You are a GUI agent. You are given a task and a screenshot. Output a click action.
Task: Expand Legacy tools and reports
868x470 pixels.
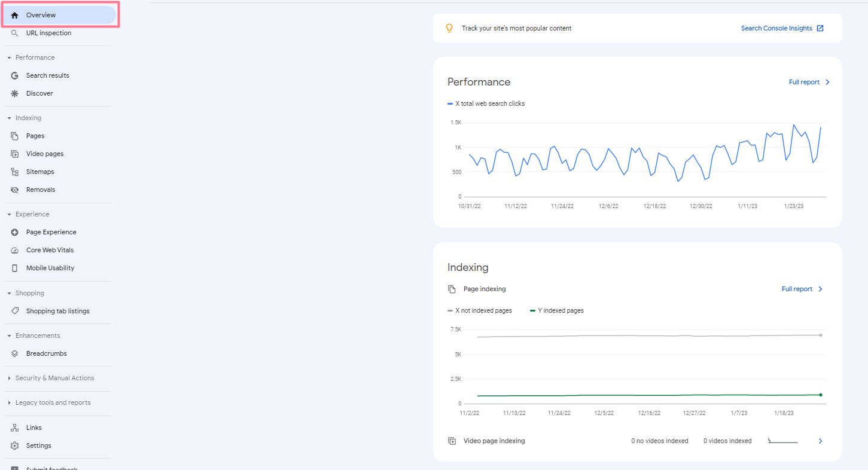(8, 402)
